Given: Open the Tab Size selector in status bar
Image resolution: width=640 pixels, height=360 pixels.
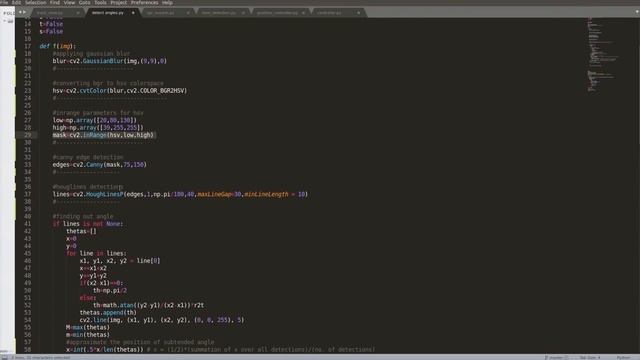Looking at the screenshot, I should [590, 357].
